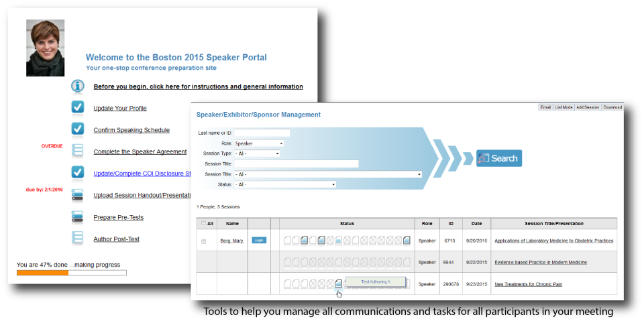Click the Email menu button

coord(545,107)
